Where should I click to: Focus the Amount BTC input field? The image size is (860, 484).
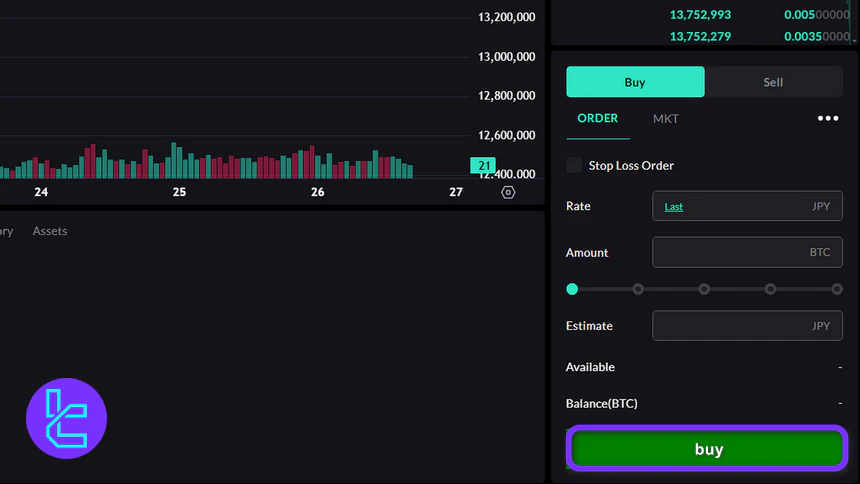[x=747, y=252]
